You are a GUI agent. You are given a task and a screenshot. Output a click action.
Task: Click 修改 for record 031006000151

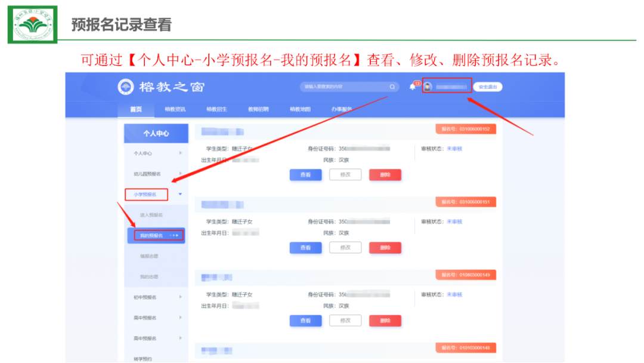345,247
